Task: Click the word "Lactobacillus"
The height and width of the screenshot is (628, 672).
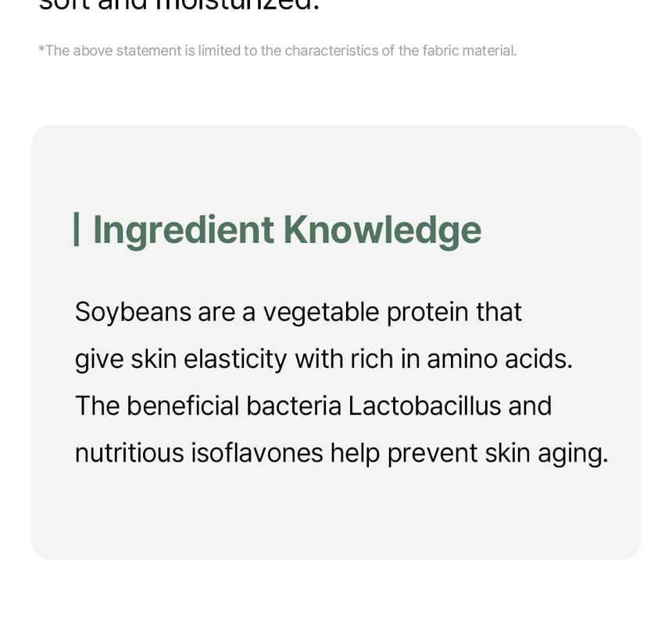Action: point(424,406)
